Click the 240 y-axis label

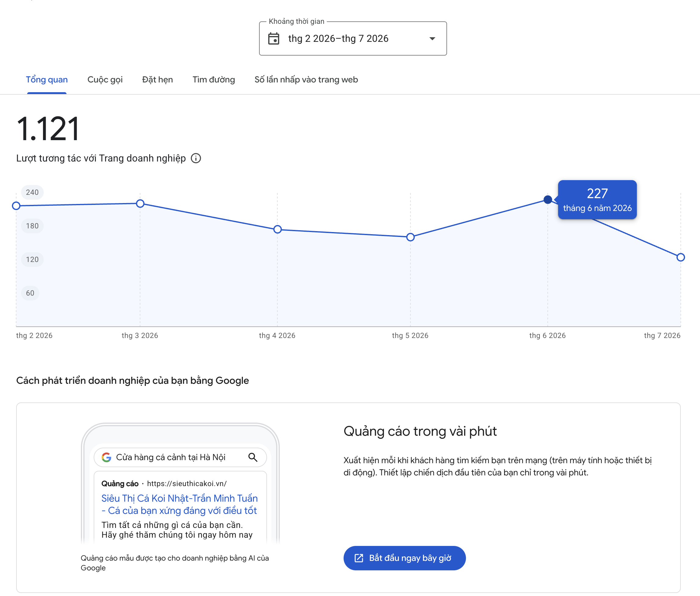coord(32,192)
